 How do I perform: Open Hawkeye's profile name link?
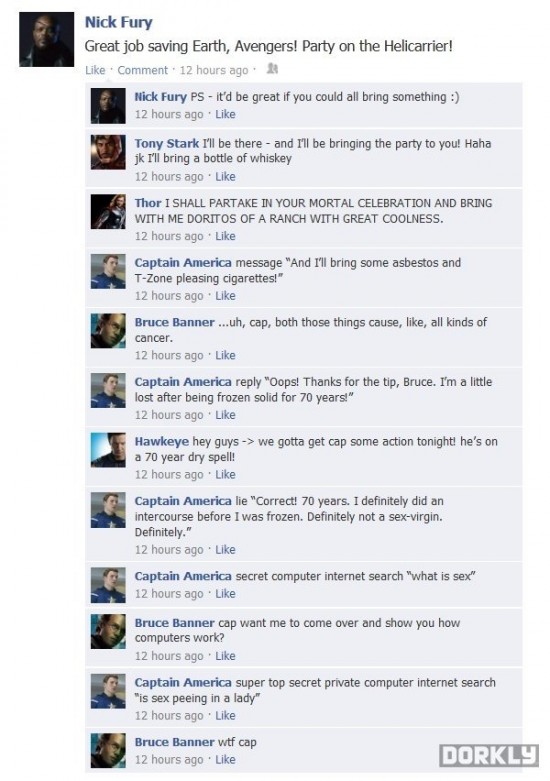click(x=161, y=441)
